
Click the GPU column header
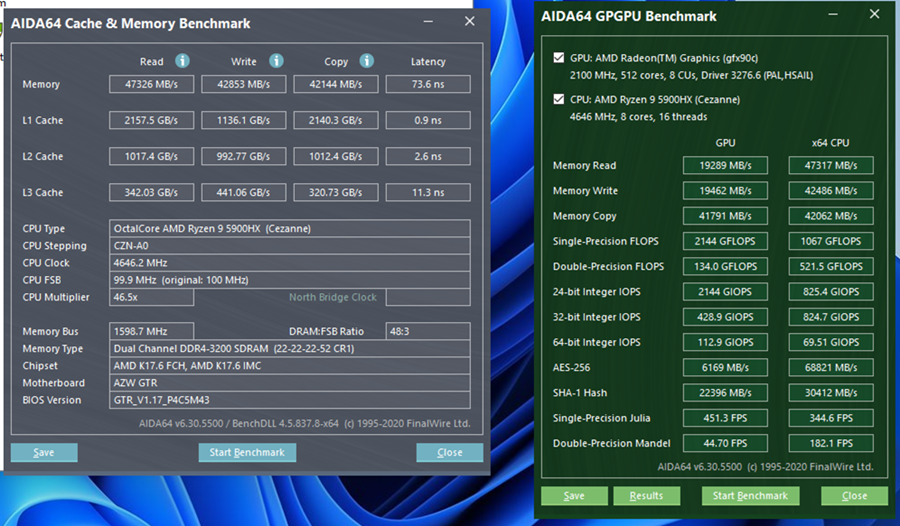pyautogui.click(x=726, y=142)
